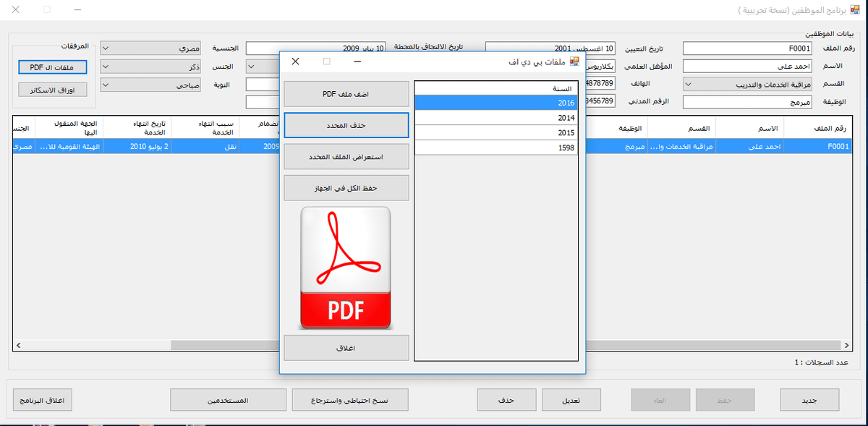Minimize the PDF files dialog
The width and height of the screenshot is (868, 426).
357,61
